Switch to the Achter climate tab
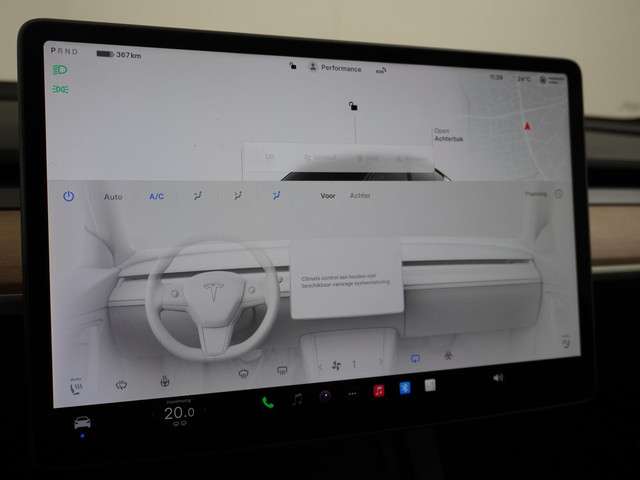 pos(360,196)
